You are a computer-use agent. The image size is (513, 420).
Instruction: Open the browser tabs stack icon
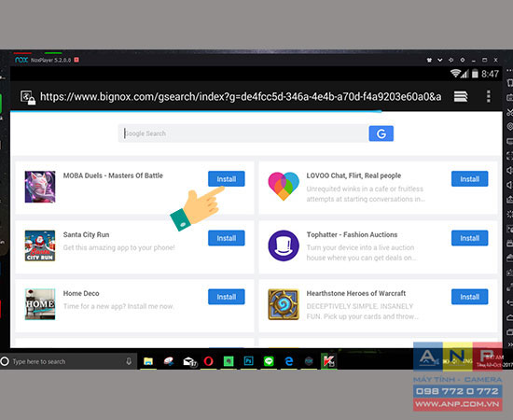pyautogui.click(x=461, y=96)
